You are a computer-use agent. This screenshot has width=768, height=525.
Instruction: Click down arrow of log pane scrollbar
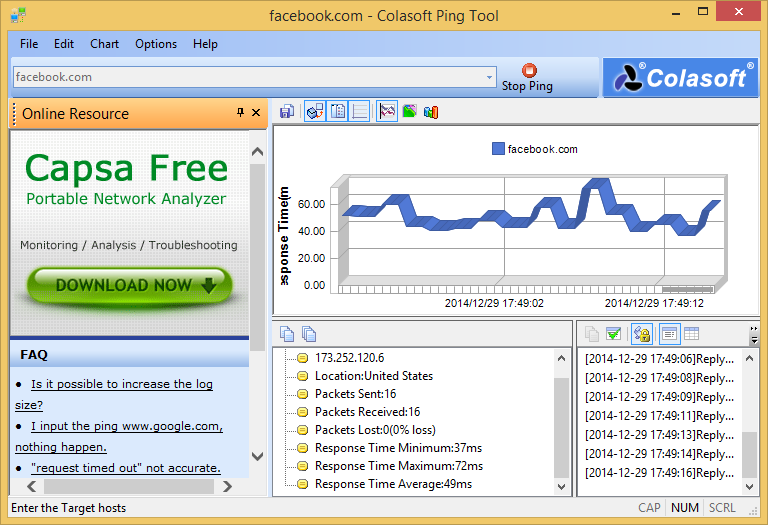749,487
